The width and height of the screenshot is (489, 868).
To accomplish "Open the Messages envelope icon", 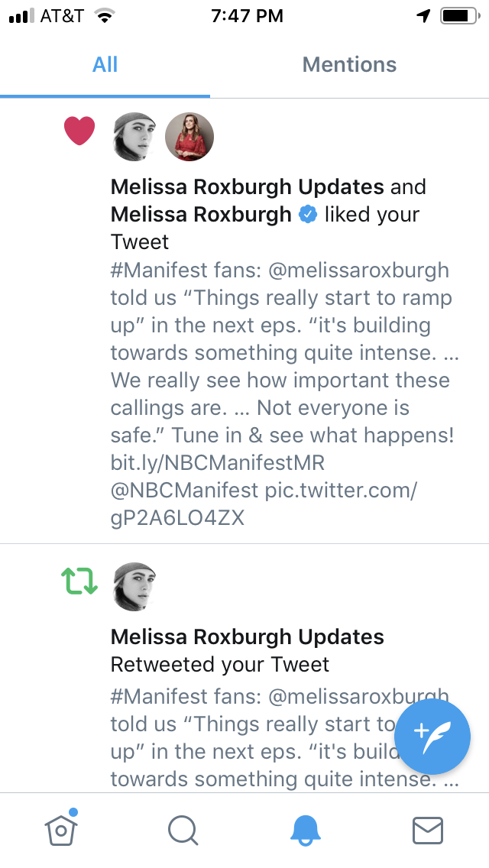I will point(427,830).
